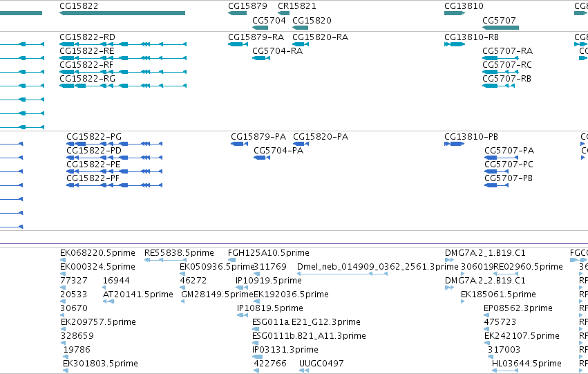Select the CG15822 gene bar in top track
Viewport: 588px width, 374px height.
point(122,13)
